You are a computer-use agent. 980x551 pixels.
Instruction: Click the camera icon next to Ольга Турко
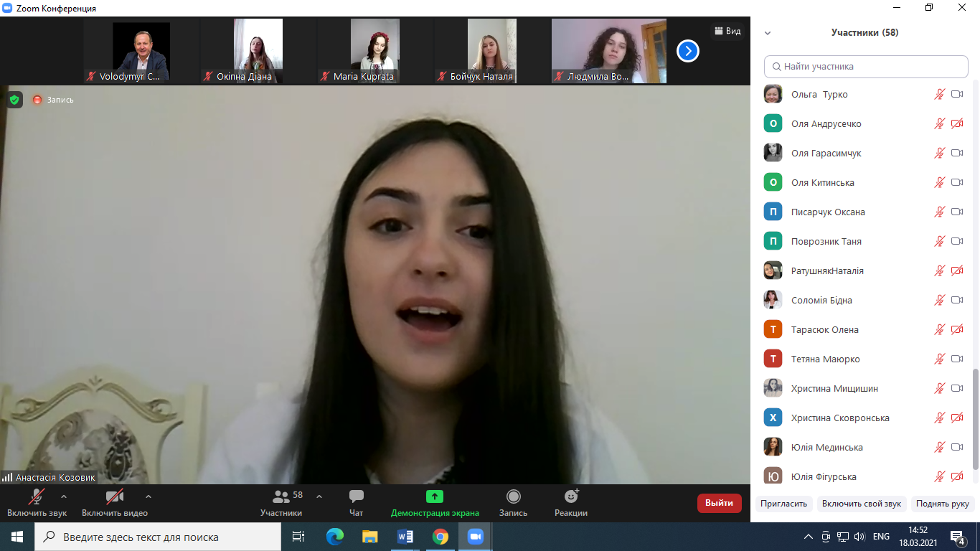click(x=956, y=94)
